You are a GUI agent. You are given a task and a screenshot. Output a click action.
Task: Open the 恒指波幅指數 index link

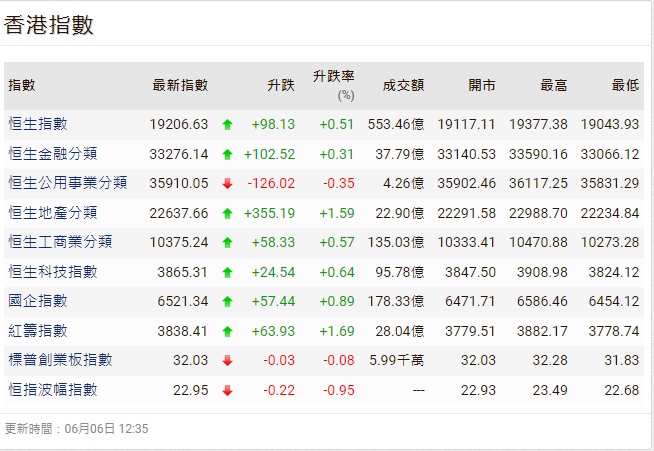pos(53,390)
